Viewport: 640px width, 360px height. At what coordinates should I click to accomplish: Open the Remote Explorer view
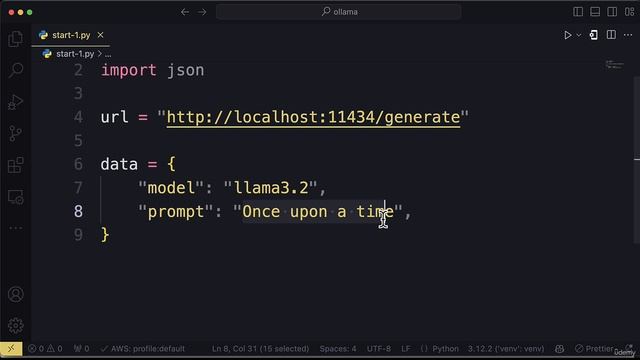[16, 197]
